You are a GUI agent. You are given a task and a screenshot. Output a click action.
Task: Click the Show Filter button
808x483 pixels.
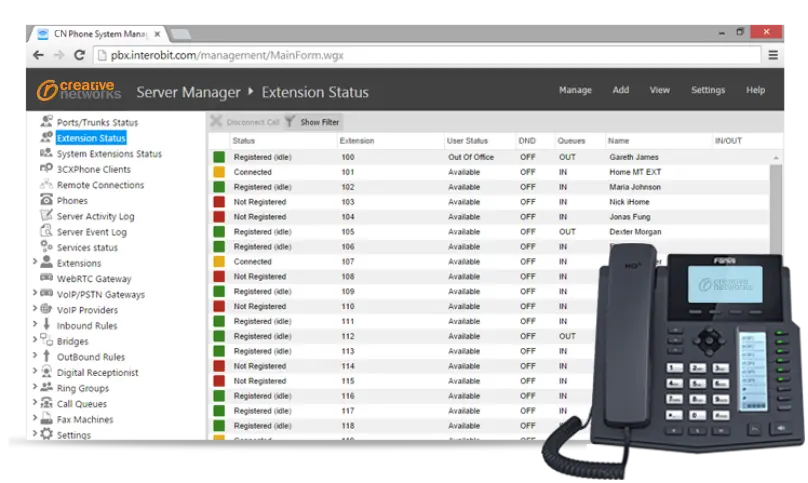click(319, 122)
